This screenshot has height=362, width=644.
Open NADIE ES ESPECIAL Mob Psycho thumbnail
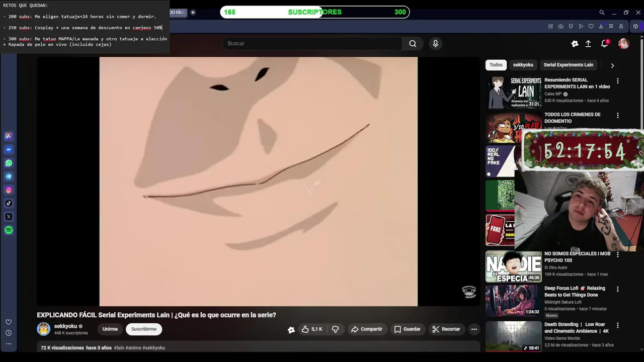click(513, 266)
